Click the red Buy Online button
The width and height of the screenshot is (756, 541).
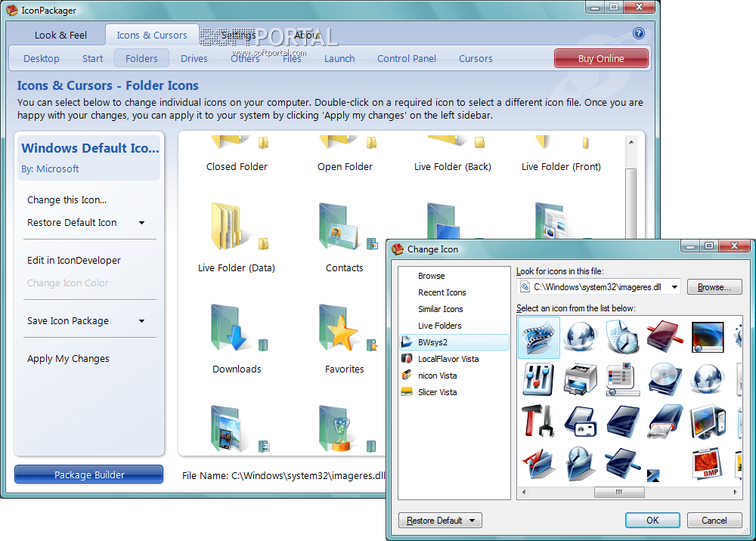601,58
